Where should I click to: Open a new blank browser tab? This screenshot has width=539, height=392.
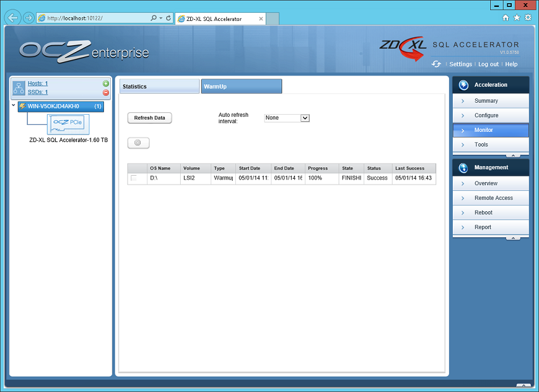(x=273, y=18)
